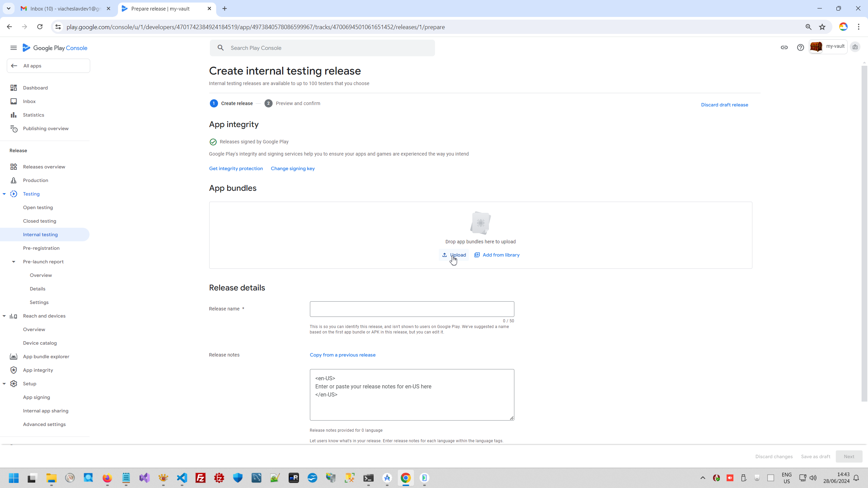Open App bundle explorer
The image size is (868, 488).
point(46,357)
